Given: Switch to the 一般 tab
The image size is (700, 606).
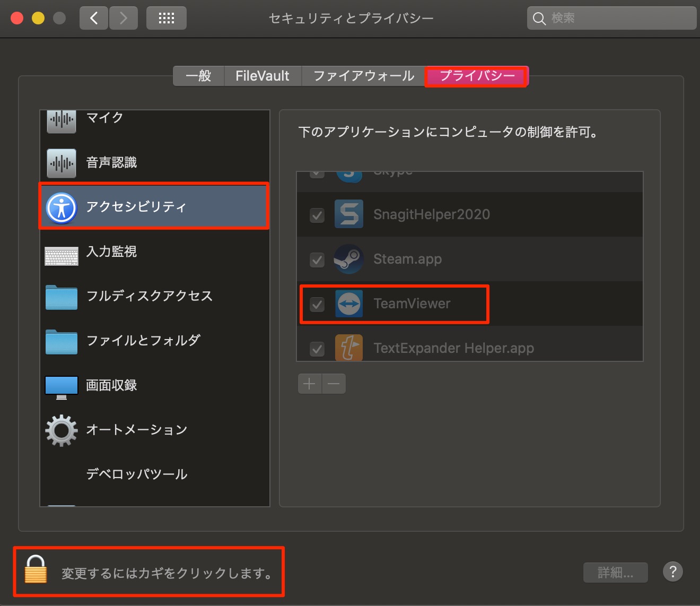Looking at the screenshot, I should pyautogui.click(x=199, y=76).
